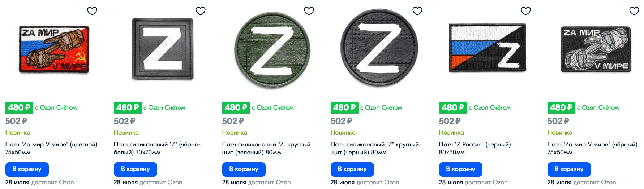644x189 pixels.
Task: Add square black-white Z patch to cart
Action: 136,169
